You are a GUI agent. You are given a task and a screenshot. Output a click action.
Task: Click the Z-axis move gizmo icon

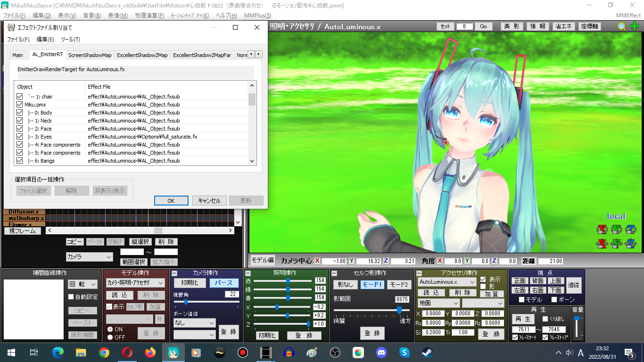pos(631,244)
